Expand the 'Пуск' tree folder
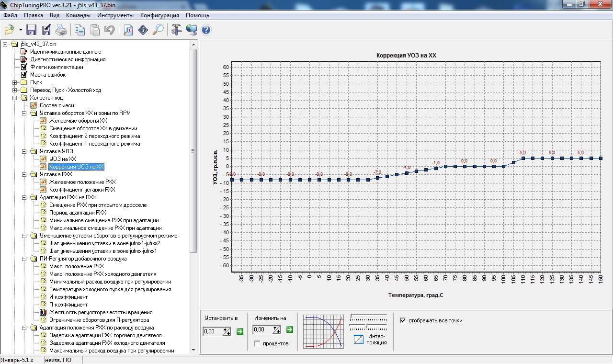The image size is (613, 364). [15, 82]
